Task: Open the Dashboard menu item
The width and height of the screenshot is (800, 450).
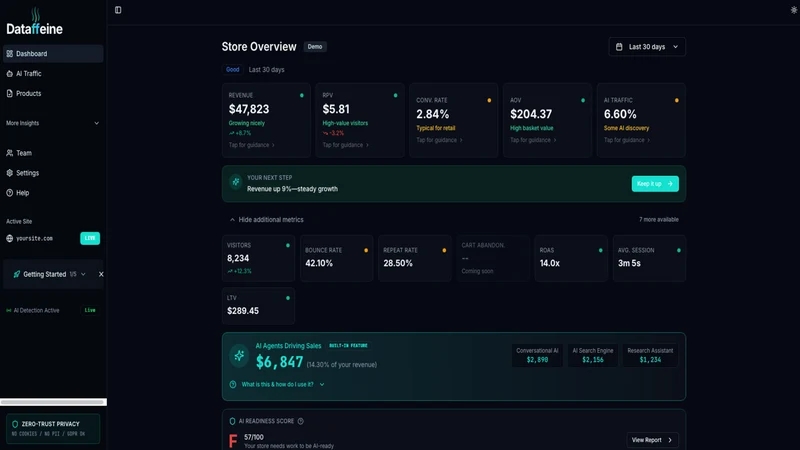Action: (x=53, y=54)
